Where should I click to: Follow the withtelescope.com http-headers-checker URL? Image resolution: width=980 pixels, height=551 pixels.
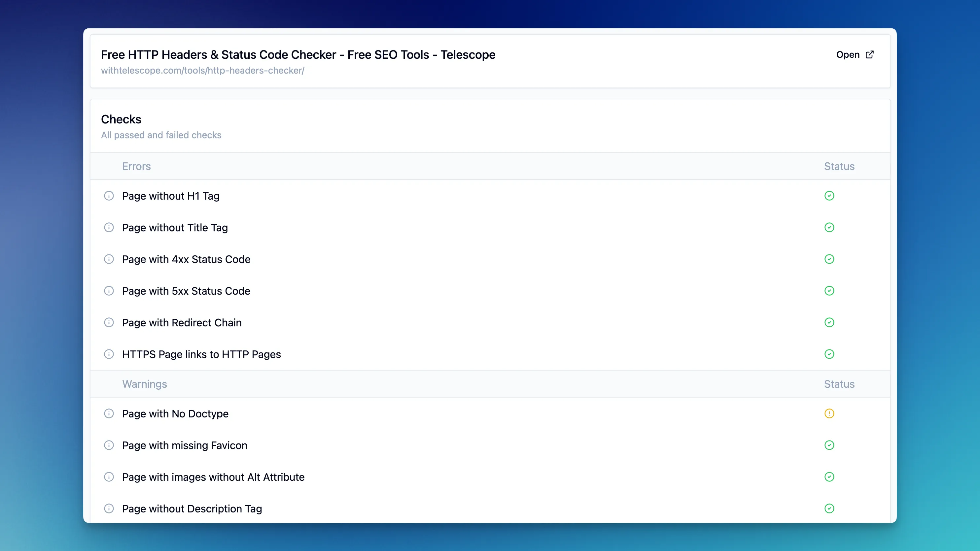click(202, 71)
